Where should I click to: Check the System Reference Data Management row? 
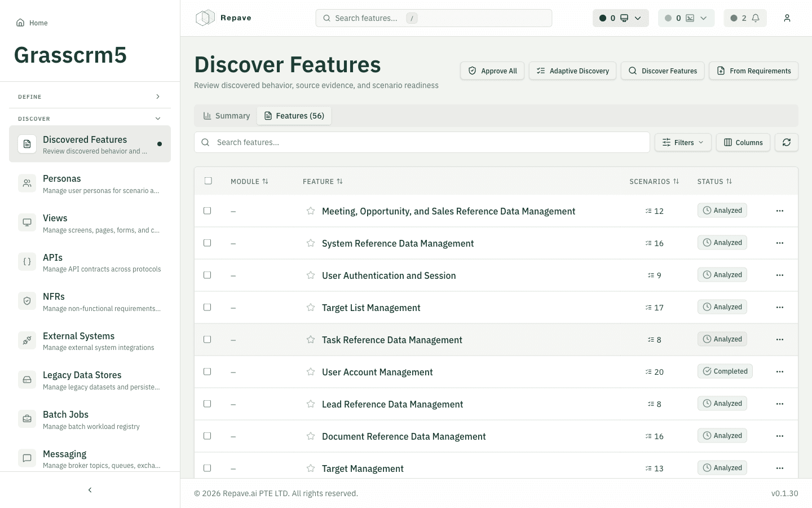coord(208,243)
